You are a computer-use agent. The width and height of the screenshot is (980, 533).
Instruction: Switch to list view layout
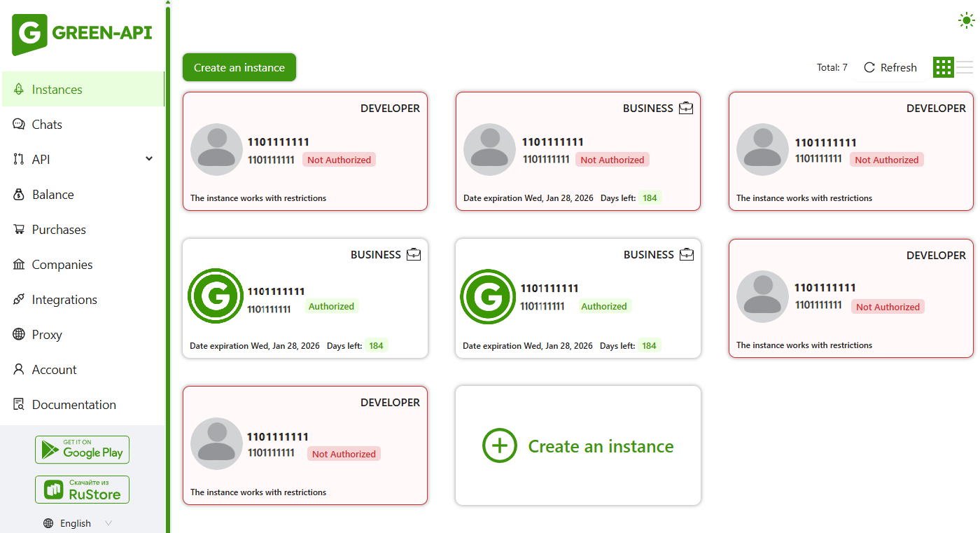[965, 67]
